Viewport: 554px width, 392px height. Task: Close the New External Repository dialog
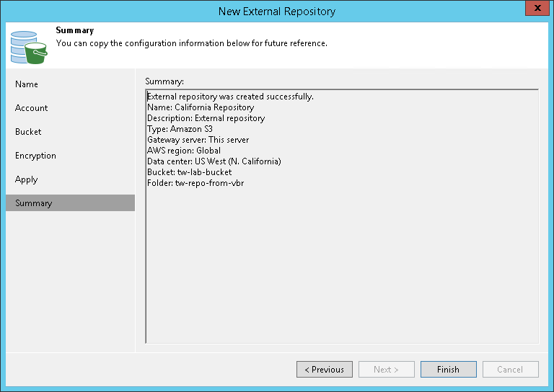pyautogui.click(x=537, y=8)
